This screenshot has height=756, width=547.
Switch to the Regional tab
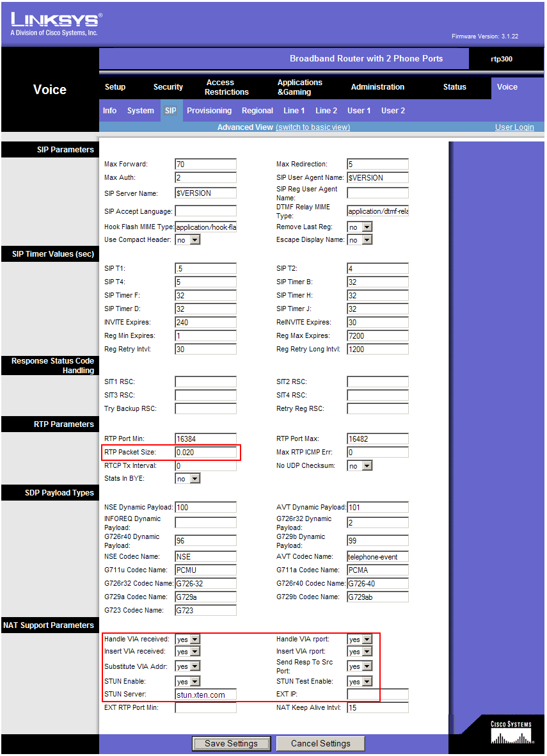pos(257,110)
